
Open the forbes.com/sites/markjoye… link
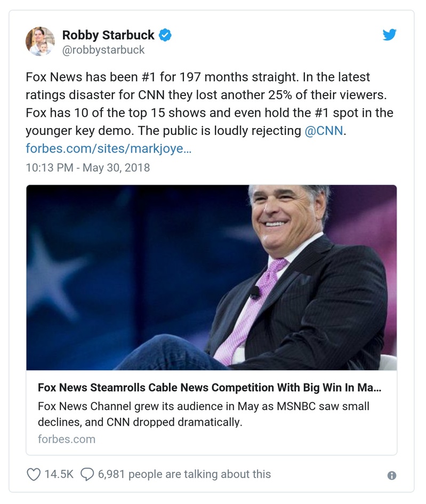click(108, 148)
